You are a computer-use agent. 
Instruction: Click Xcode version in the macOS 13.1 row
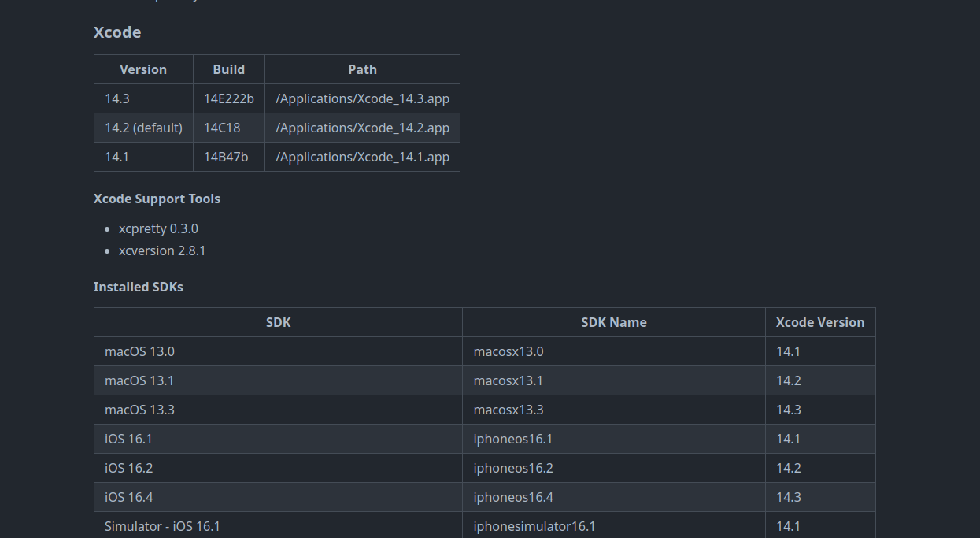(x=820, y=380)
